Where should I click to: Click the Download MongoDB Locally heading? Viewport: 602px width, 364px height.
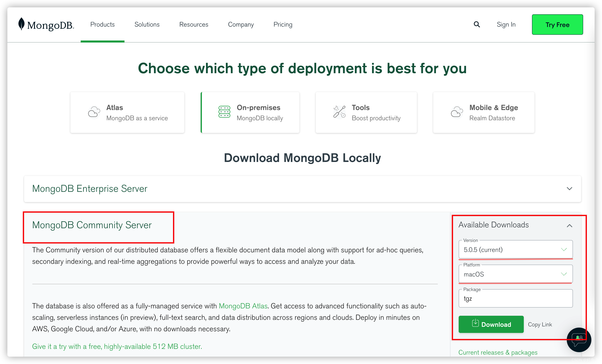pos(302,158)
